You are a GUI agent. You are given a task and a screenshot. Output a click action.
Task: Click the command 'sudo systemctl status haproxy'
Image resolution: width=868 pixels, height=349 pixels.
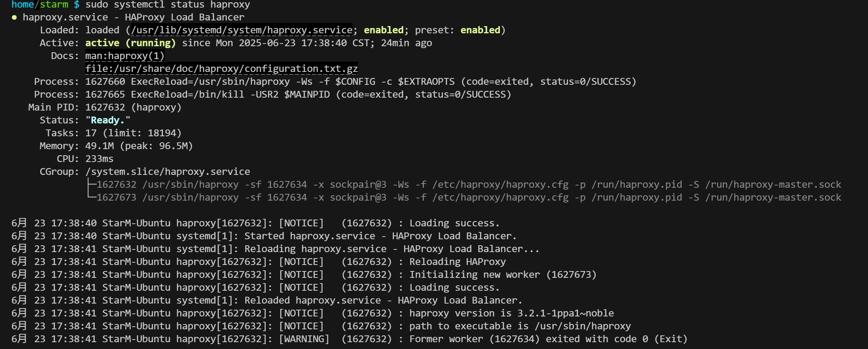point(168,5)
